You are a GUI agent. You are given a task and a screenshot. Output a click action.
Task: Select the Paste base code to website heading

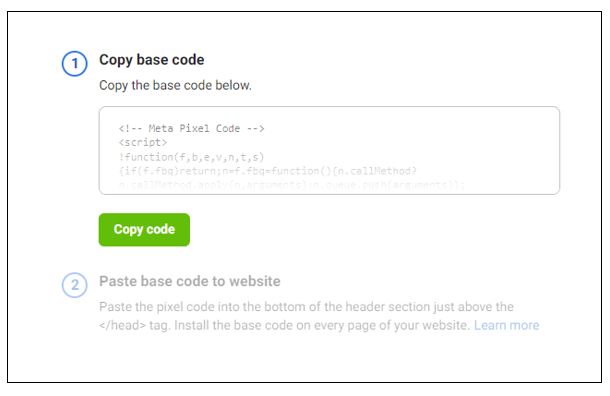pyautogui.click(x=190, y=281)
